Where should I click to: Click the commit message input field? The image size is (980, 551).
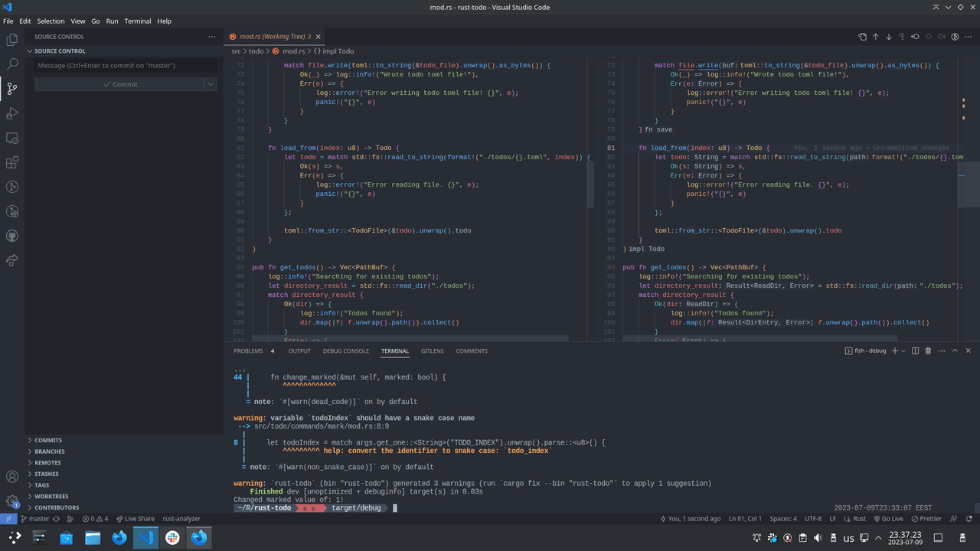tap(126, 66)
